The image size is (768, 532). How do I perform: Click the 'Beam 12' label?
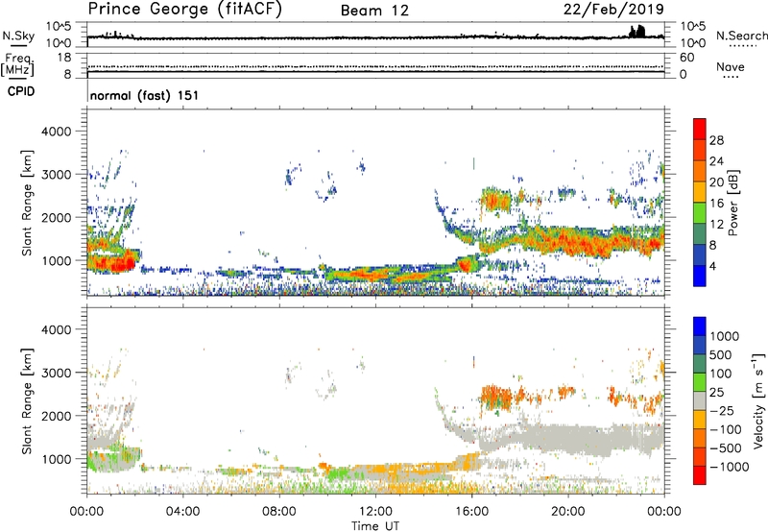click(x=374, y=11)
